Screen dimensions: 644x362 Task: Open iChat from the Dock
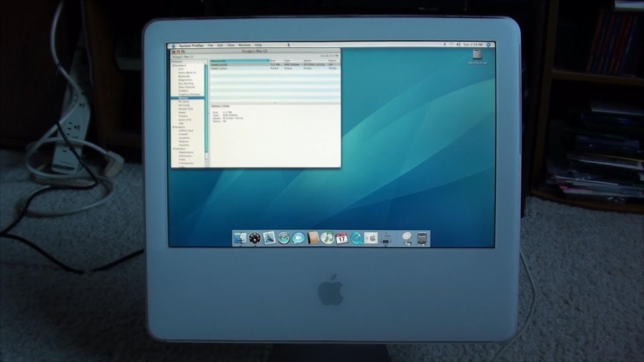298,238
